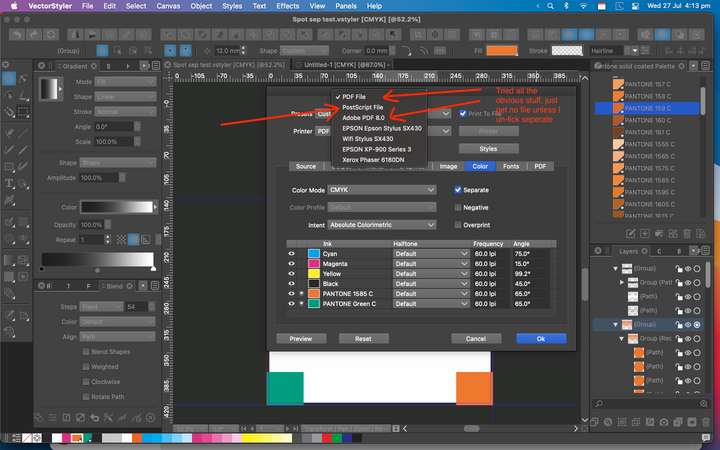Click the Styles button in print dialog
The width and height of the screenshot is (720, 450).
tap(488, 149)
